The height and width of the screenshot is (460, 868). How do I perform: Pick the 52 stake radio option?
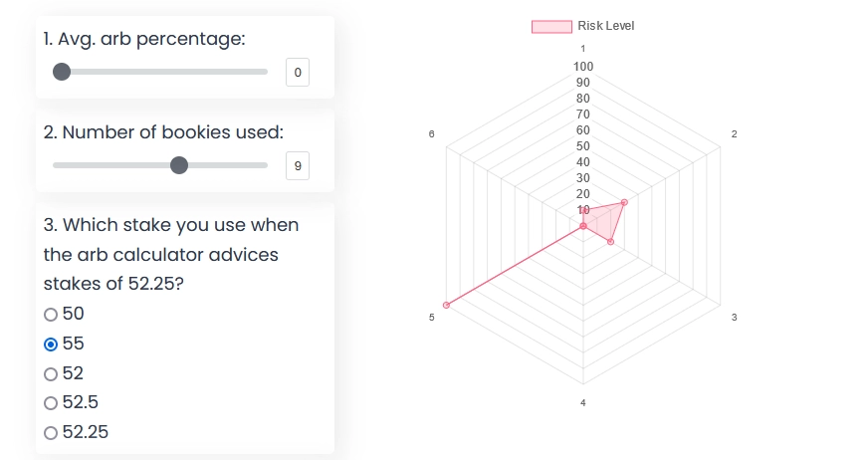pyautogui.click(x=51, y=374)
